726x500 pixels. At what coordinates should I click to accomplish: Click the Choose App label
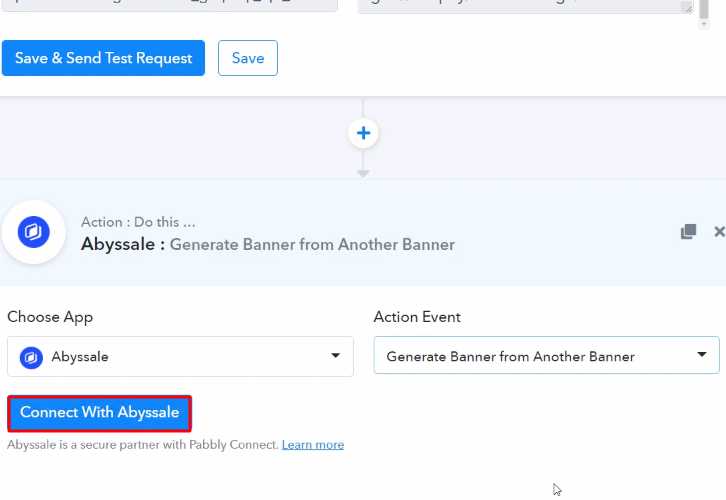click(50, 317)
